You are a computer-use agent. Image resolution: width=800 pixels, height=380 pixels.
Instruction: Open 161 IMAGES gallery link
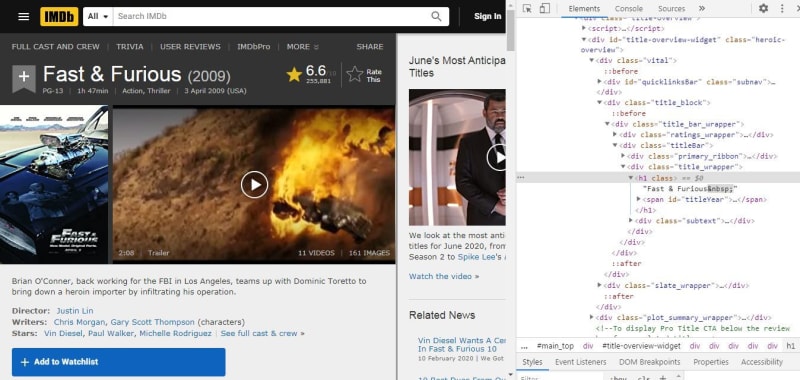[369, 253]
